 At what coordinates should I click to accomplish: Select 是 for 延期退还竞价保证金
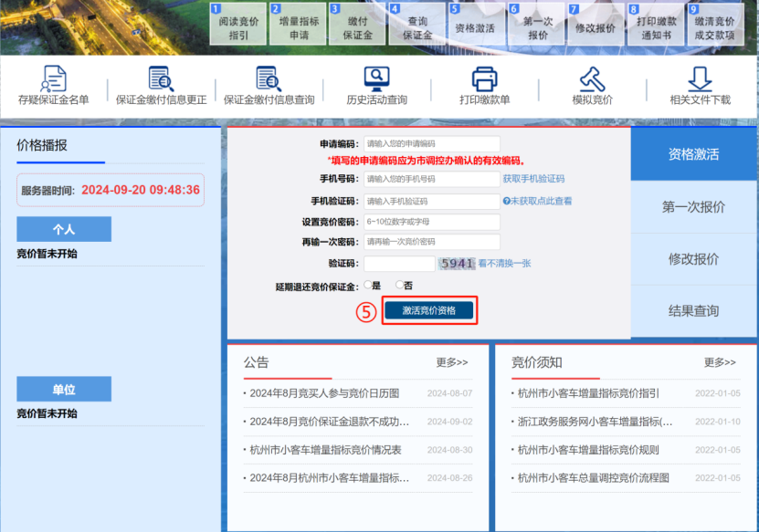tap(367, 286)
